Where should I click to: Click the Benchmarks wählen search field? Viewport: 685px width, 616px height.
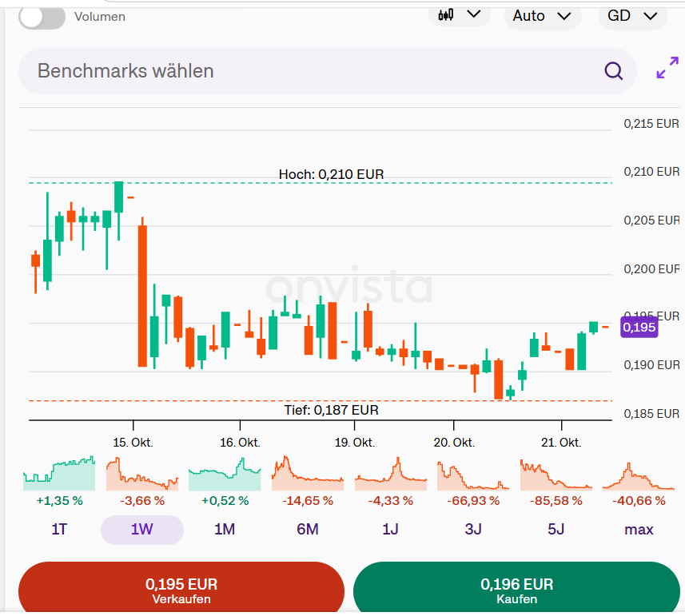point(327,71)
